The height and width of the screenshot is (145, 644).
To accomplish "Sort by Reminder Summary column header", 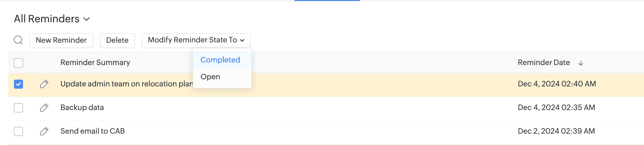I will (95, 62).
